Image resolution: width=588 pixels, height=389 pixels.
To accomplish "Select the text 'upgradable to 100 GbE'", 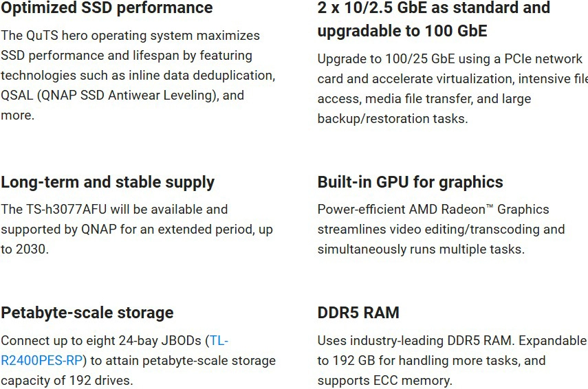I will [x=402, y=31].
